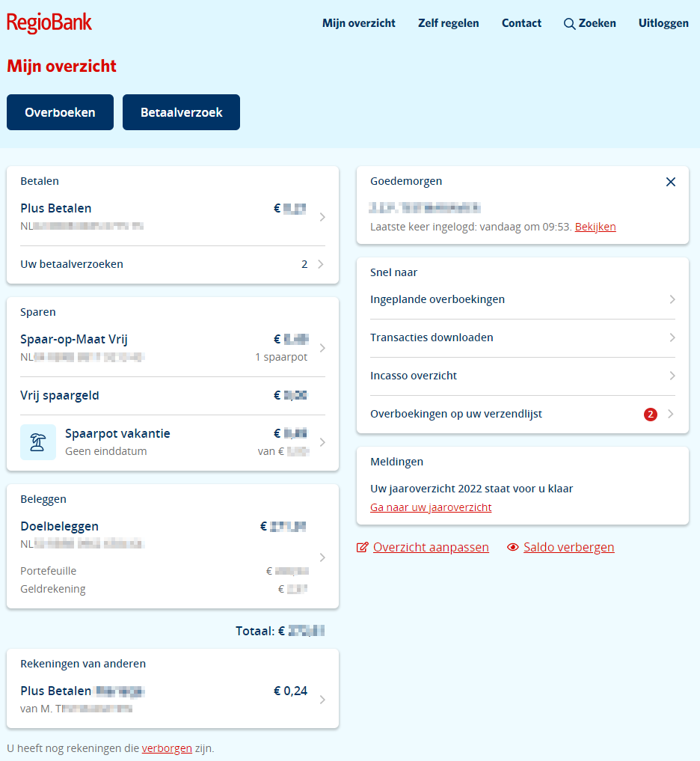Click the red badge on verzendlijst row

click(650, 415)
